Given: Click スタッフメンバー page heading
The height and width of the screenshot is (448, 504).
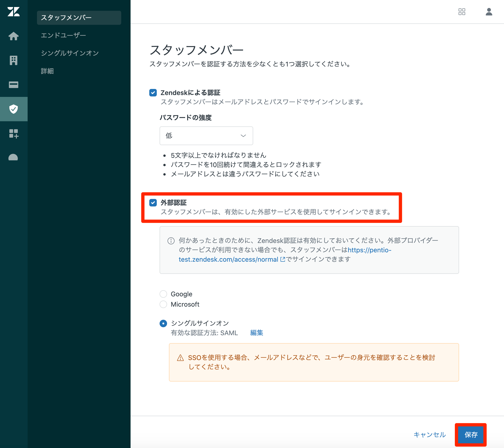Looking at the screenshot, I should point(197,50).
